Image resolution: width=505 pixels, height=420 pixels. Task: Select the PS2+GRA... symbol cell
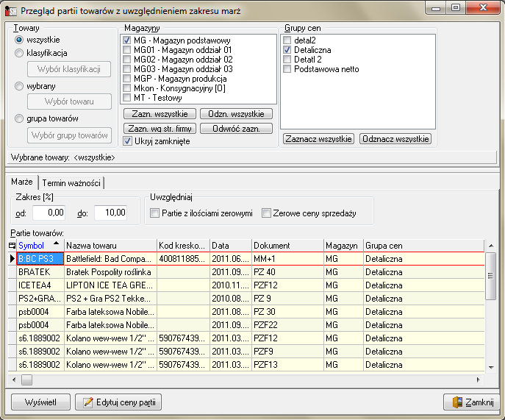point(40,299)
